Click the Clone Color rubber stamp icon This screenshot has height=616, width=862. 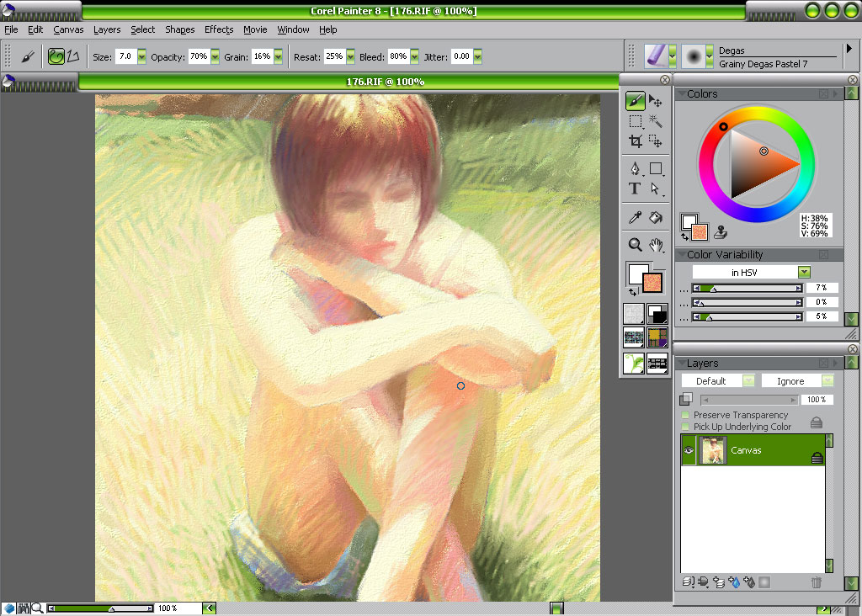pos(721,232)
